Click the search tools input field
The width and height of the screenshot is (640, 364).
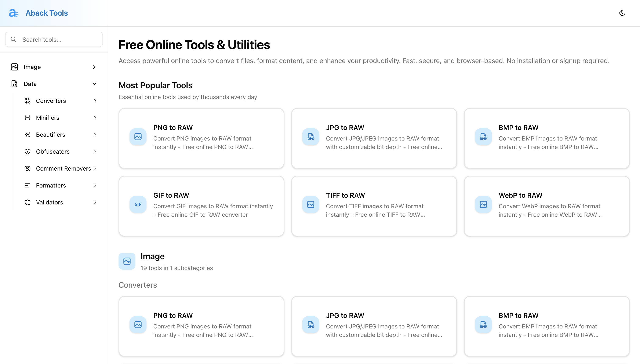click(x=54, y=39)
